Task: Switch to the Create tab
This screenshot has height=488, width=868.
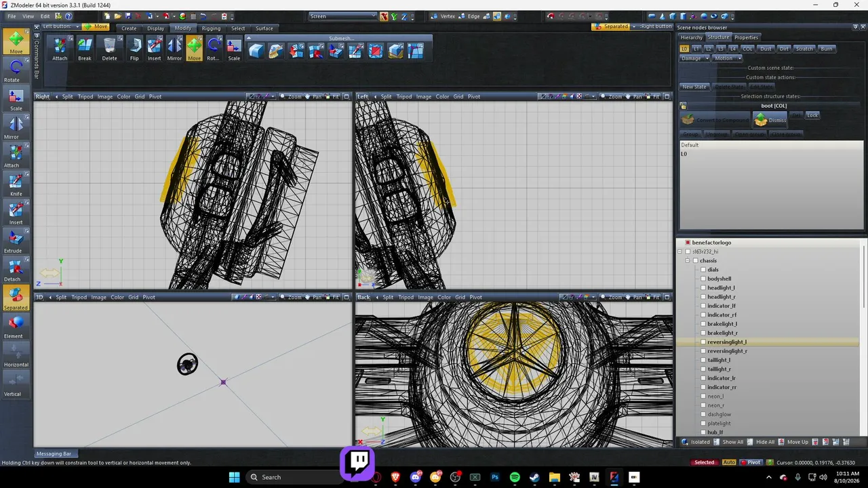Action: pos(129,28)
